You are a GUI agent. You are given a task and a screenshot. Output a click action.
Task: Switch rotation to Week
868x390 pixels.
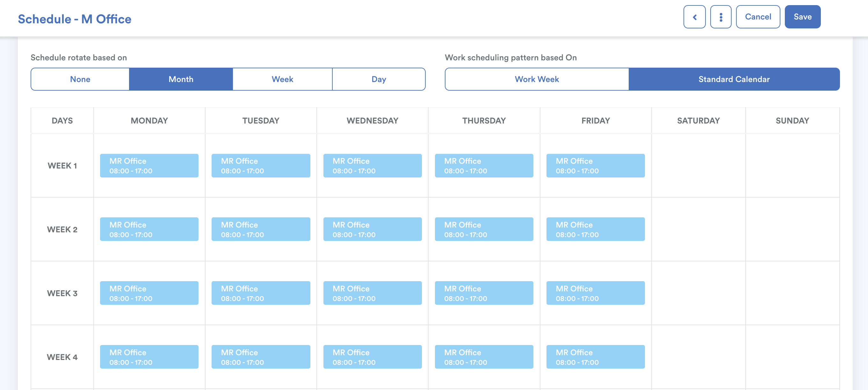coord(282,79)
